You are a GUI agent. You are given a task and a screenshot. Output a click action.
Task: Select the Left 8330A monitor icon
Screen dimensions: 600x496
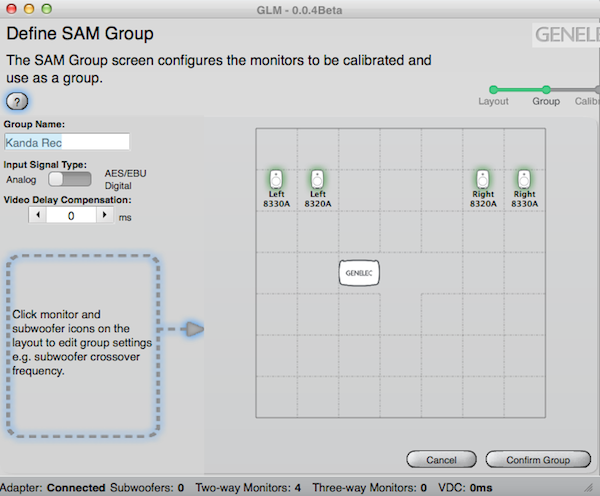(x=276, y=179)
